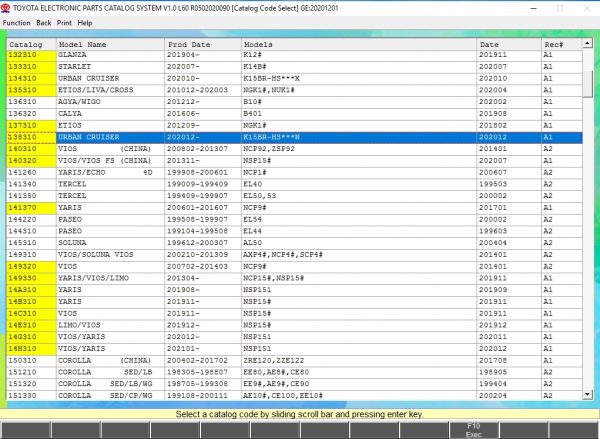The width and height of the screenshot is (600, 439).
Task: Select catalog code 140310
Action: click(31, 149)
